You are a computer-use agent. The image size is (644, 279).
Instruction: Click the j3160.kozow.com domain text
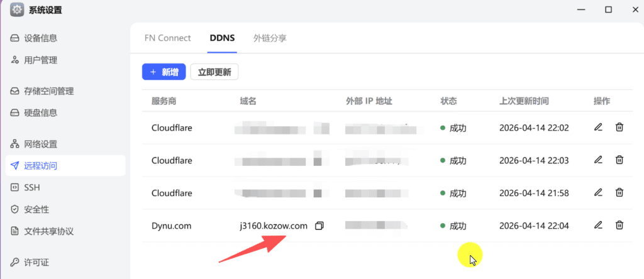274,226
